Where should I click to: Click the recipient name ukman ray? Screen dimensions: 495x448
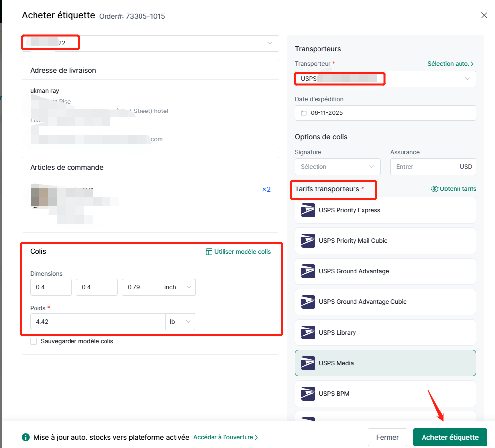coord(44,91)
